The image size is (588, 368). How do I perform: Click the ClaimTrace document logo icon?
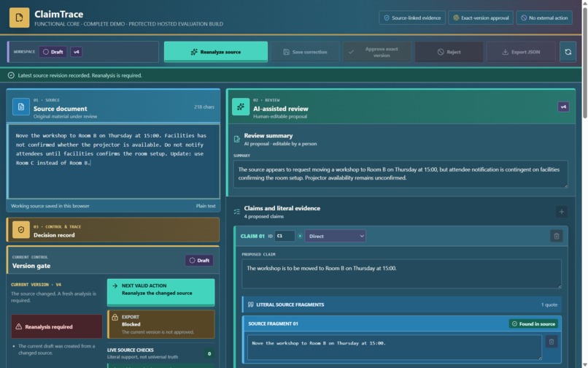pyautogui.click(x=19, y=18)
